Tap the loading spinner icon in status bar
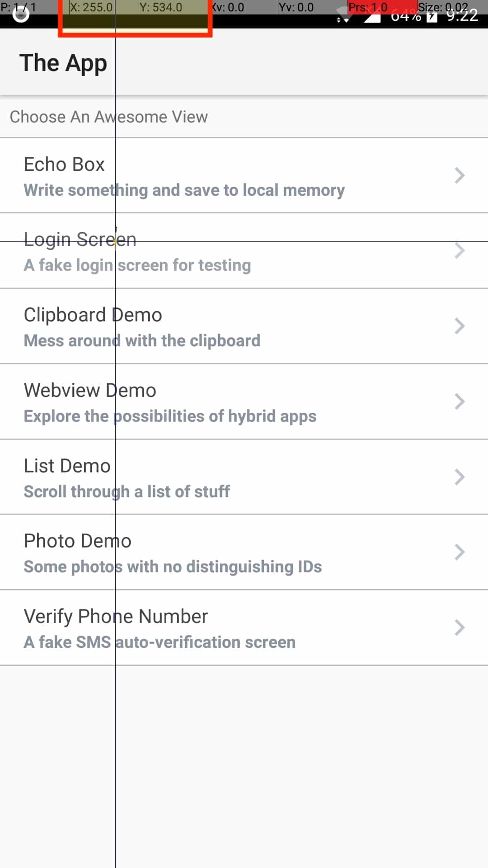The height and width of the screenshot is (868, 488). [x=21, y=14]
